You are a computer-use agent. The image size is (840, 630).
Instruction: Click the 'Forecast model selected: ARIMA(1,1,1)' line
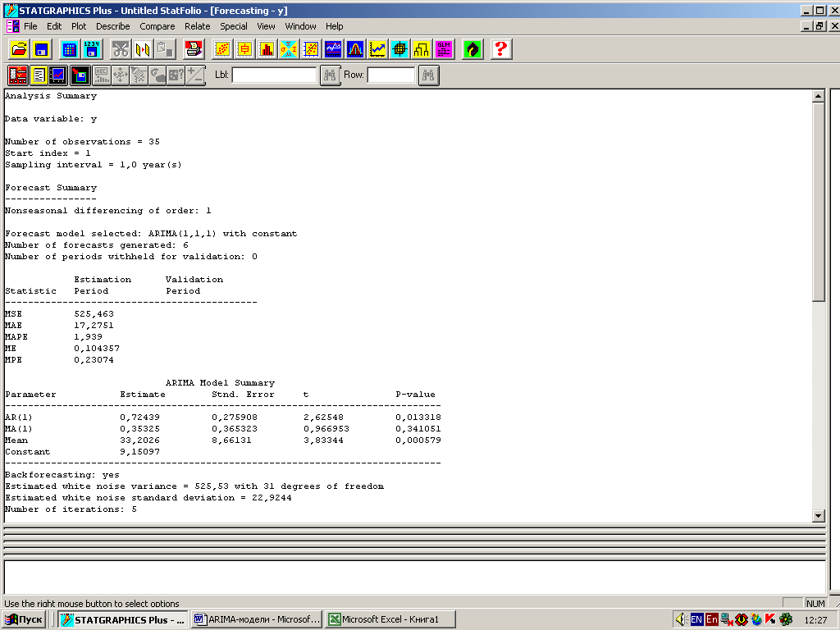[151, 234]
